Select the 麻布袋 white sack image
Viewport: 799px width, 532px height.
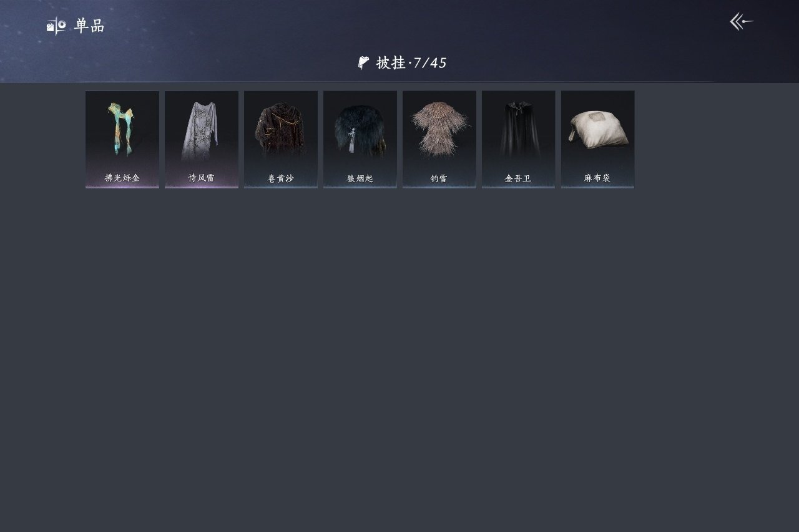click(597, 130)
